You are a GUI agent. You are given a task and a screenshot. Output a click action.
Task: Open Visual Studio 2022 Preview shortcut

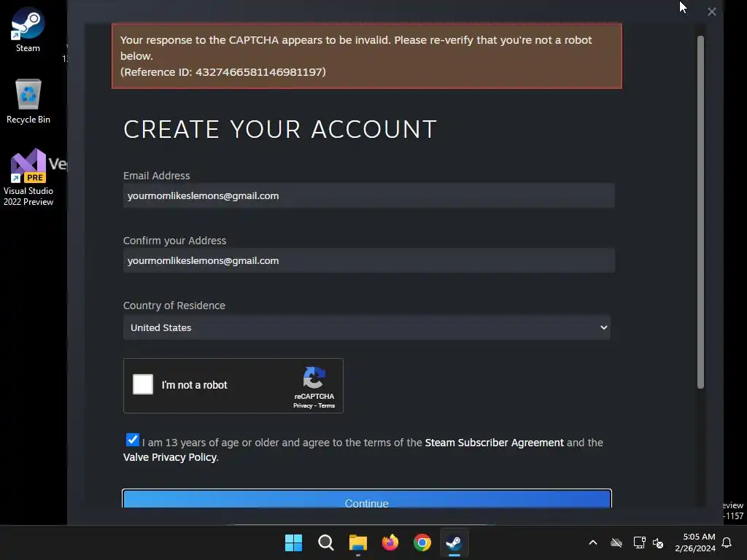click(x=28, y=177)
